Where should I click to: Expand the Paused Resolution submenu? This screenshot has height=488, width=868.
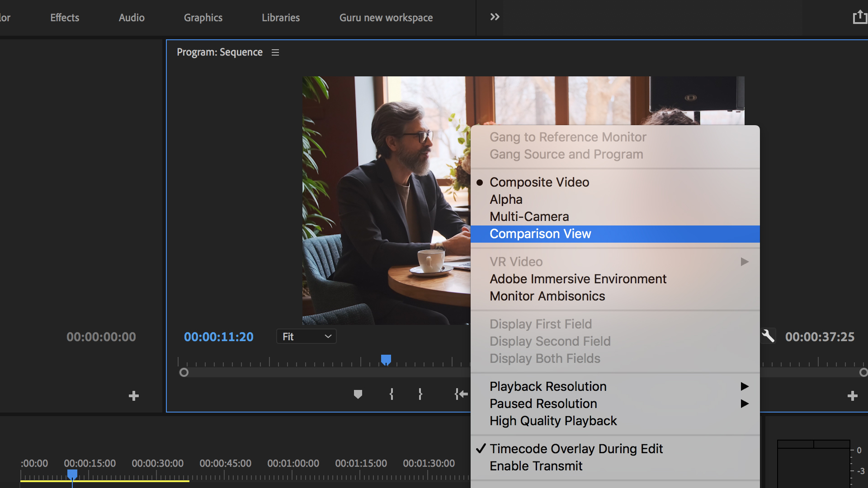(543, 404)
